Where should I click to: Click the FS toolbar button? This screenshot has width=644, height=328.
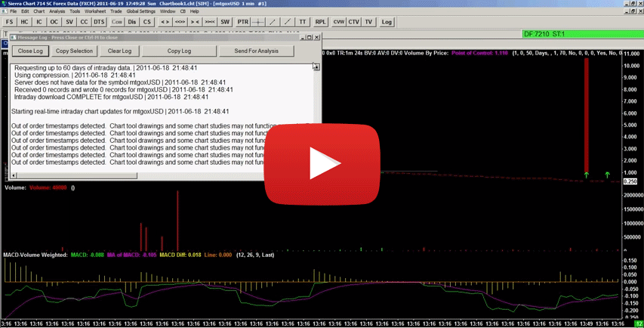[x=10, y=22]
